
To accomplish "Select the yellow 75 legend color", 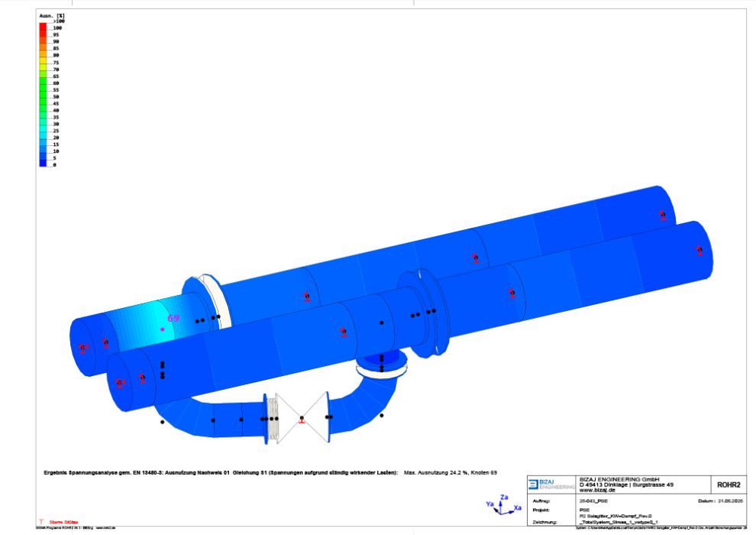I will (44, 63).
